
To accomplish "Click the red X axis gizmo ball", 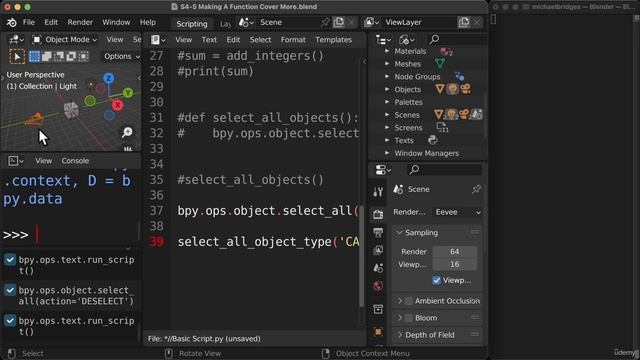I will pos(118,105).
